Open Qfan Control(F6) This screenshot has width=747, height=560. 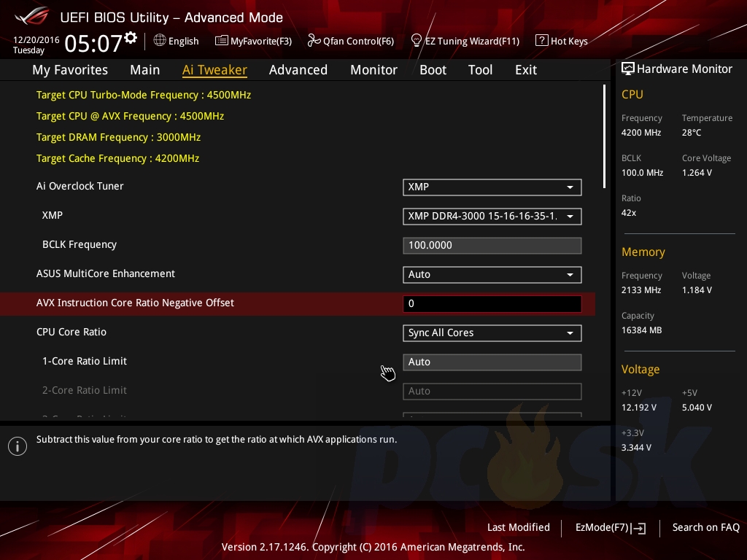(x=351, y=41)
